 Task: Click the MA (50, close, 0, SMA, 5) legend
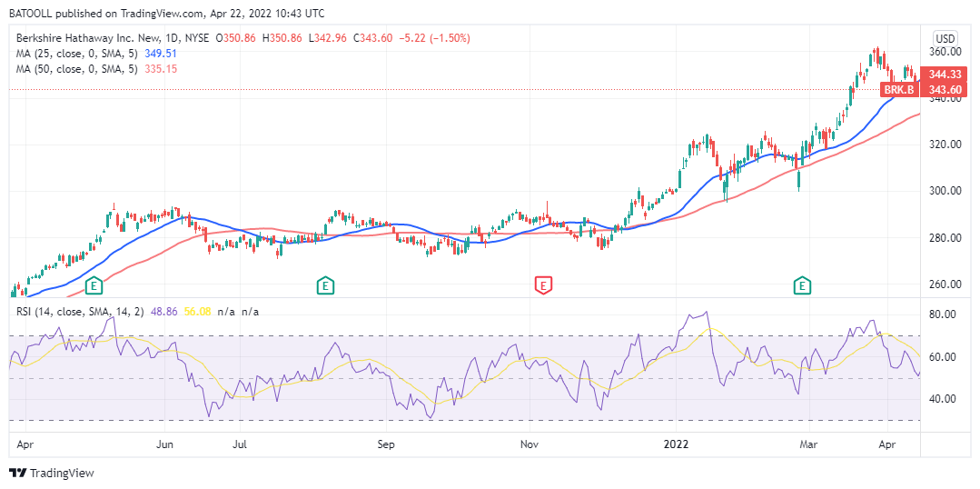click(x=77, y=69)
